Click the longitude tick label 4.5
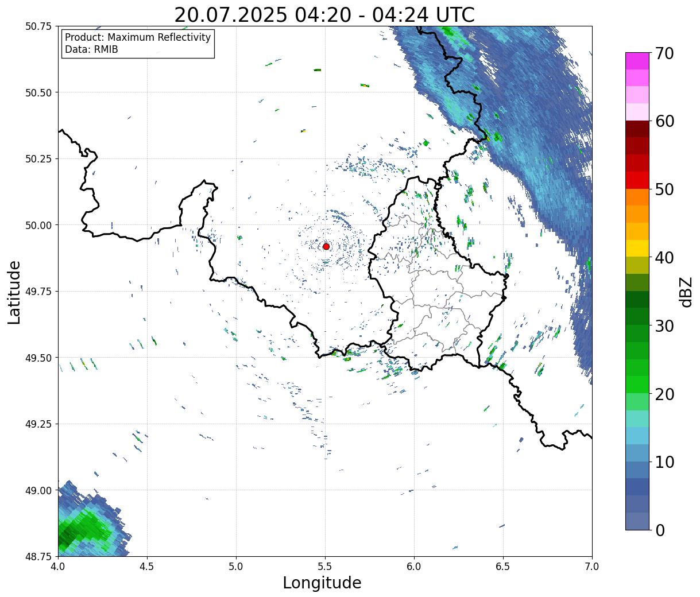 147,566
